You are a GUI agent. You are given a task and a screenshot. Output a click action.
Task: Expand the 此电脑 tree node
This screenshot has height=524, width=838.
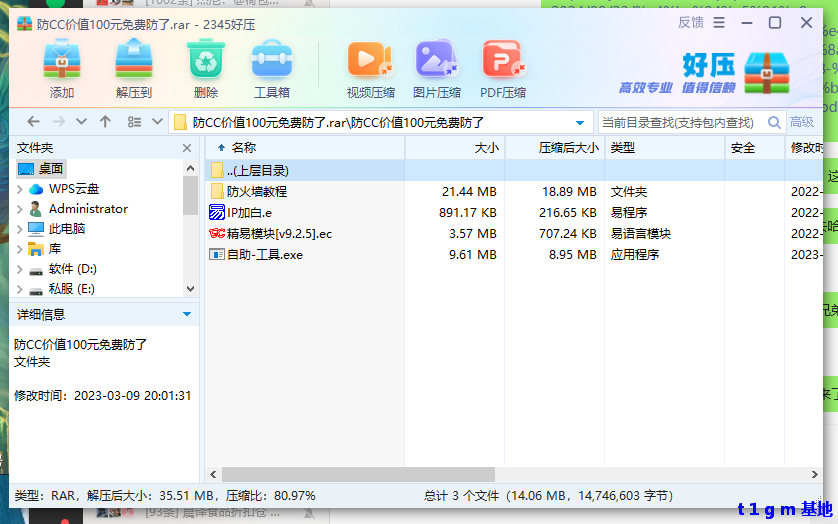click(19, 229)
